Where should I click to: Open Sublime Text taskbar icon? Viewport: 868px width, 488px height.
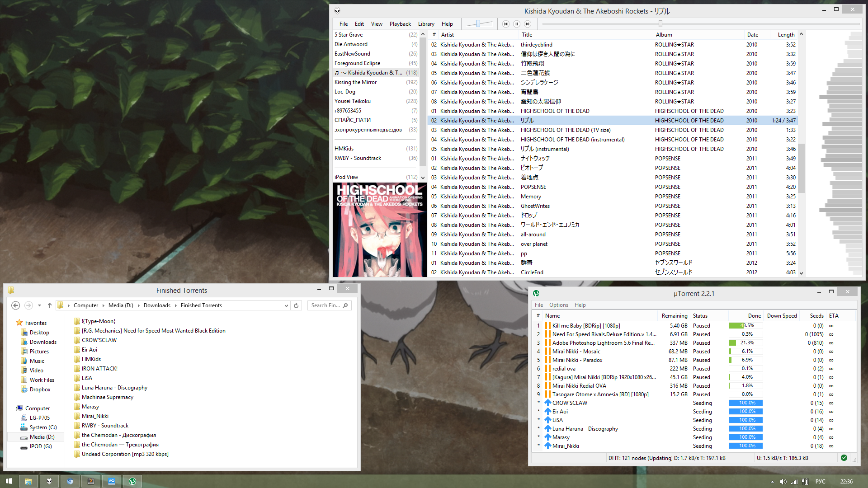(x=91, y=481)
